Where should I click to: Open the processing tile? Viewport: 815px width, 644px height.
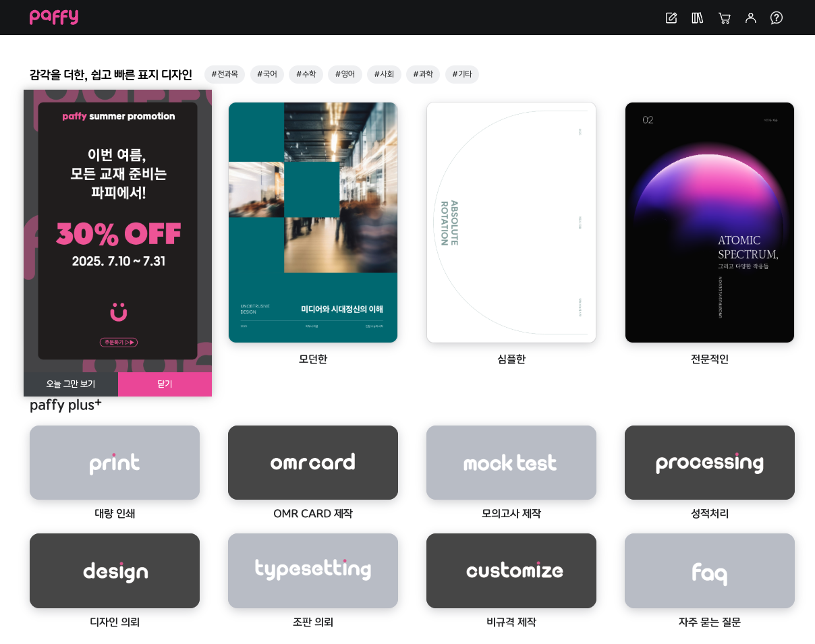click(x=710, y=463)
